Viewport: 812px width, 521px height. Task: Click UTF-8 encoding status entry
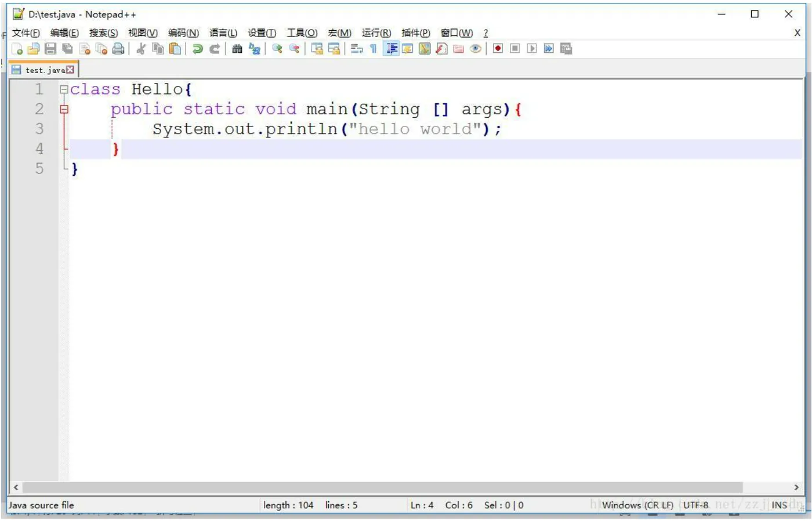tap(695, 505)
